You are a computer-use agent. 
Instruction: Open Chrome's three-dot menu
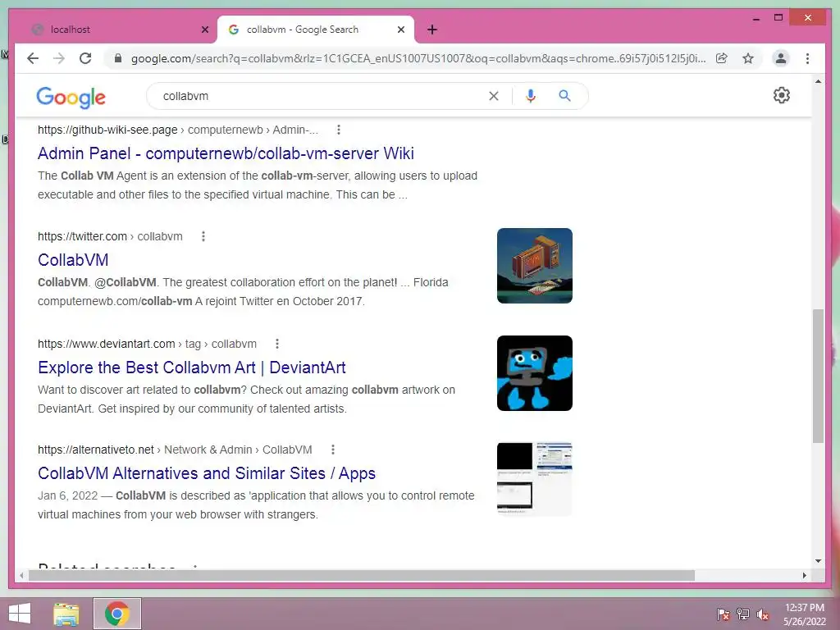click(x=807, y=58)
